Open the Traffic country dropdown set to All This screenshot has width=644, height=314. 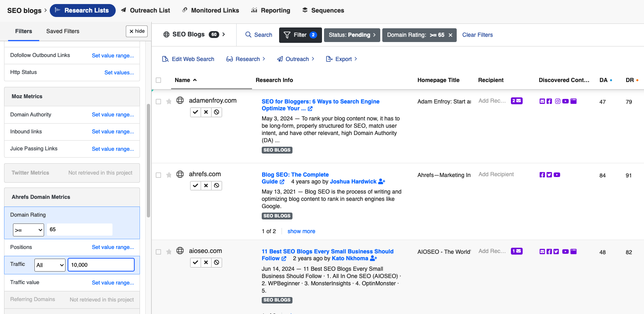(50, 265)
